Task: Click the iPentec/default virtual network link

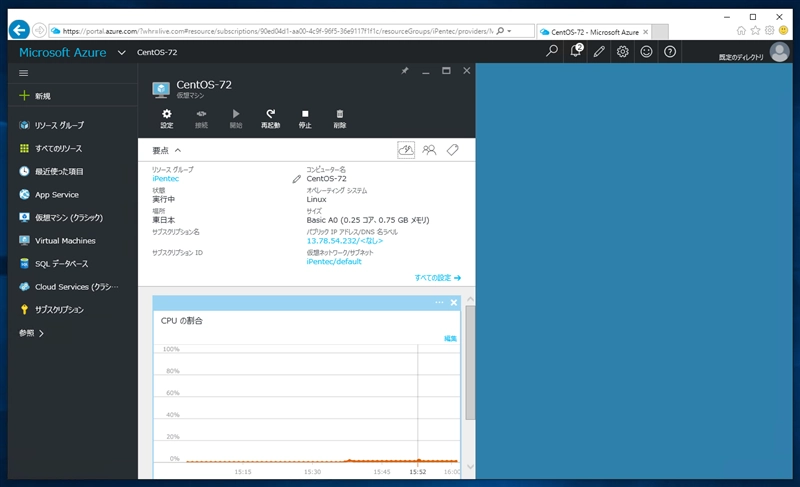Action: tap(334, 261)
